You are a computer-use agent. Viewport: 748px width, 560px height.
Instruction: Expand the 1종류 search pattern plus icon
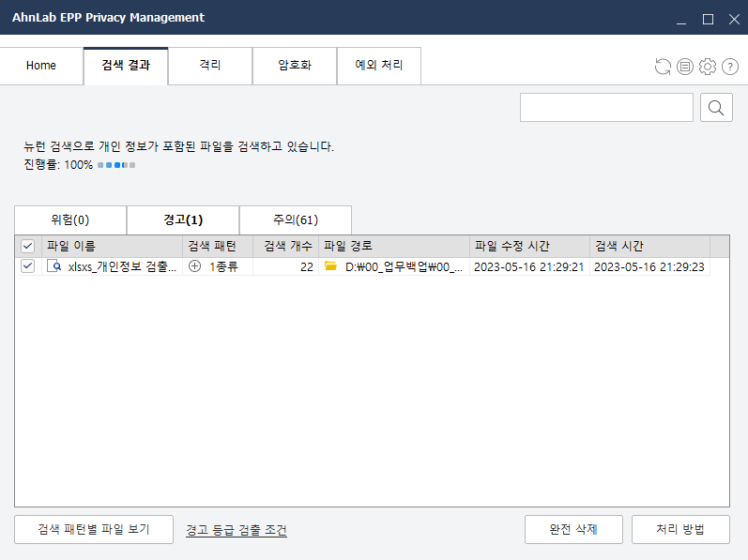point(195,266)
